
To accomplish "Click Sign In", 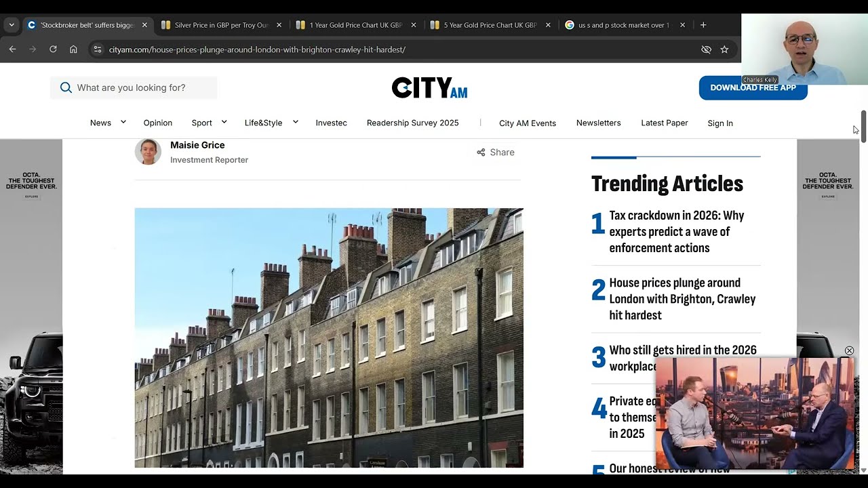I will tap(720, 123).
